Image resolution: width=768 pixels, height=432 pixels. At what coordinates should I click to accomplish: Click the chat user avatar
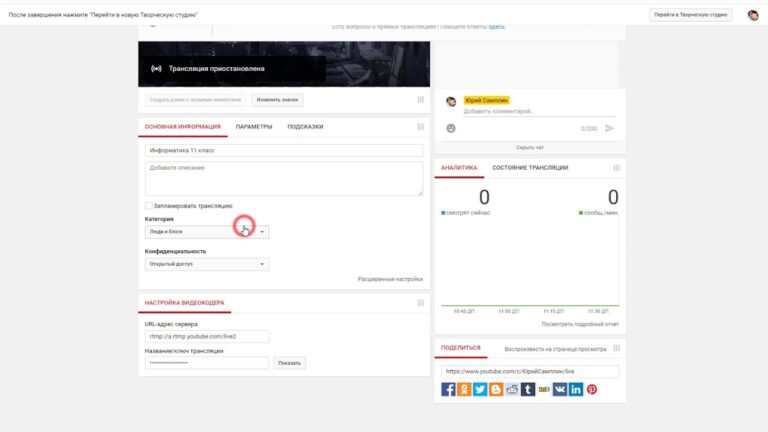451,101
